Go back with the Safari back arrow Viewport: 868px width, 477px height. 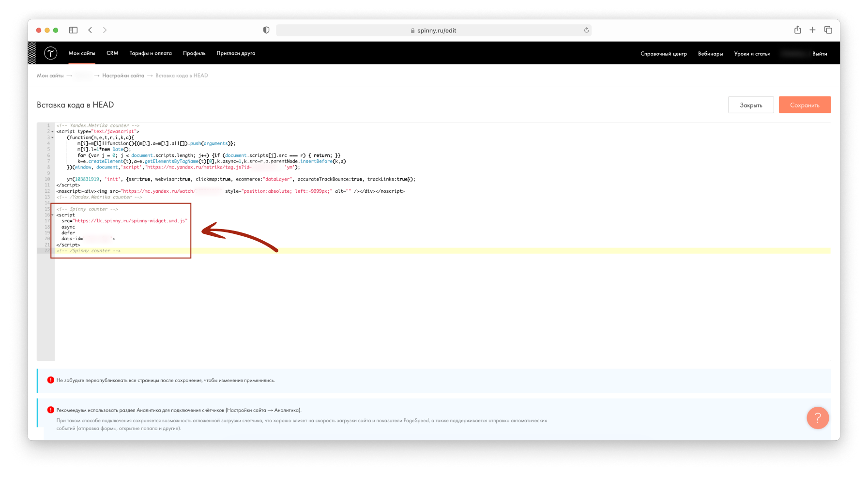[90, 30]
